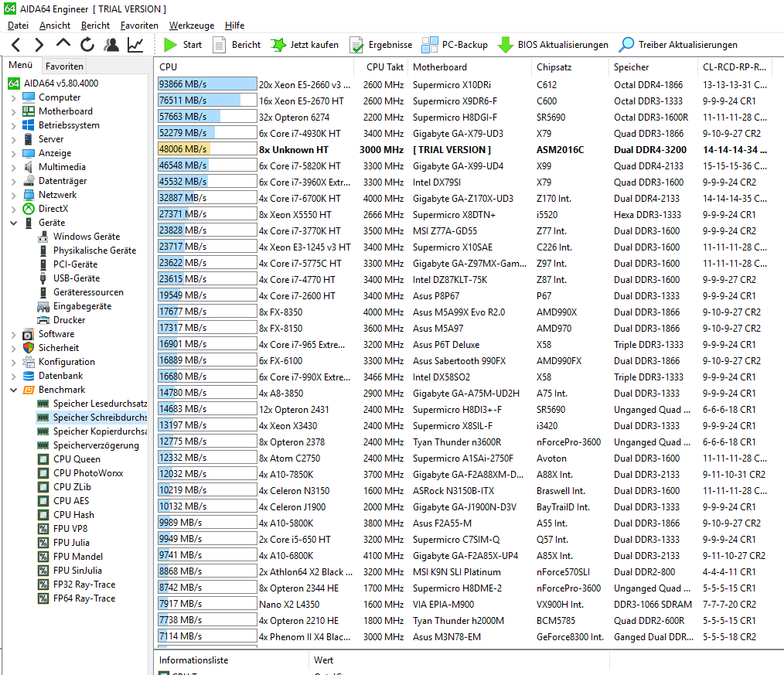Screen dimensions: 784x675
Task: Select Windows Geräte item
Action: [x=87, y=237]
